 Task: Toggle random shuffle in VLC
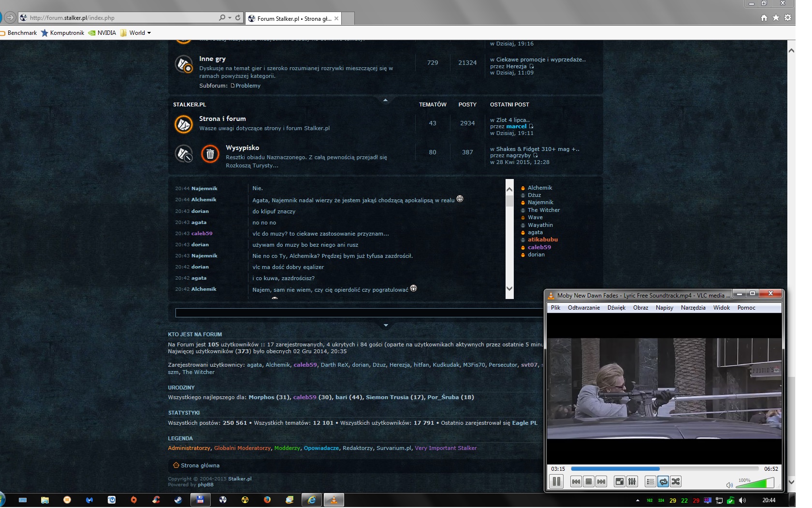[676, 481]
